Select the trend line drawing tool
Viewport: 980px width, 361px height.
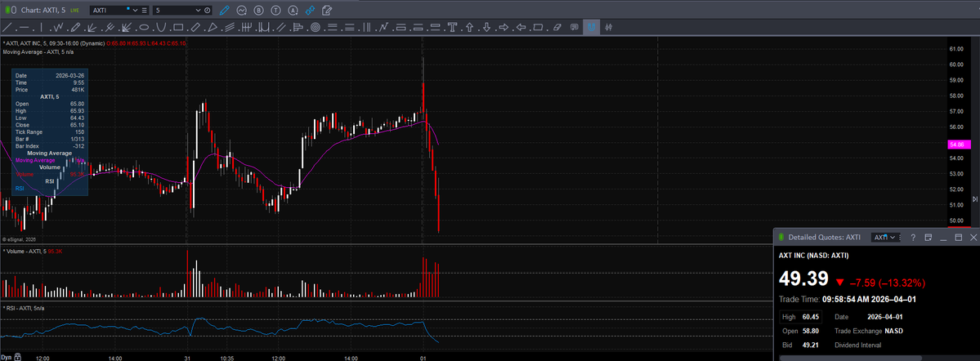pyautogui.click(x=7, y=28)
